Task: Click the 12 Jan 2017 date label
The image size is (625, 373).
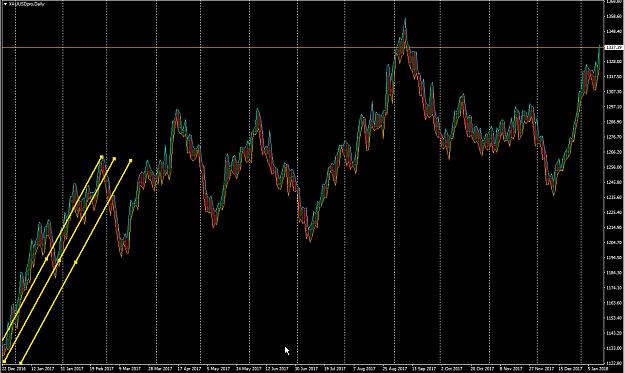Action: pyautogui.click(x=43, y=369)
